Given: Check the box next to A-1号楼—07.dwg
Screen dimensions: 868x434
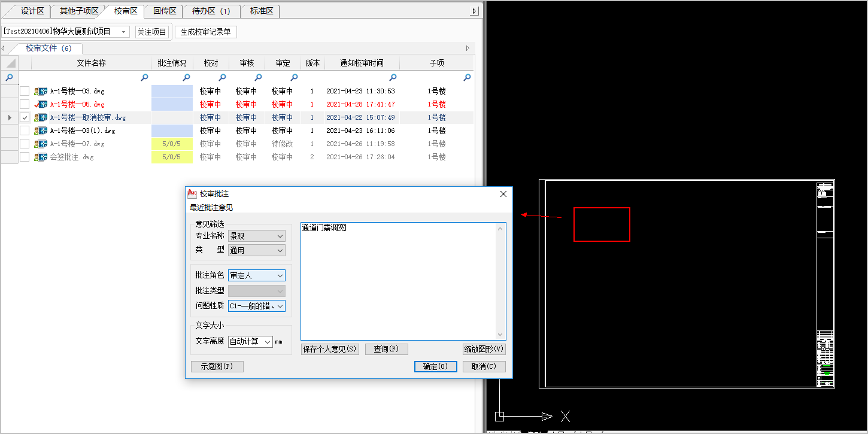Looking at the screenshot, I should pos(25,144).
